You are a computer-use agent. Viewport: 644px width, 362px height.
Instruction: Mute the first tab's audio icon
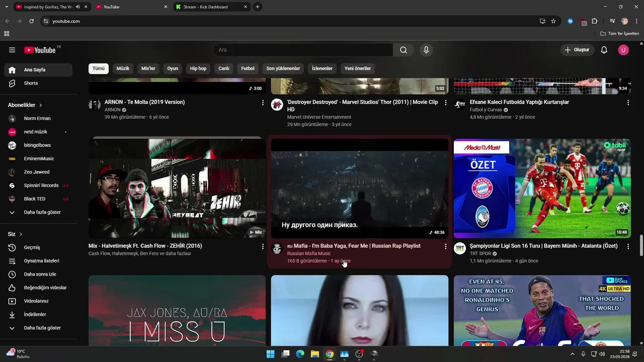[78, 7]
